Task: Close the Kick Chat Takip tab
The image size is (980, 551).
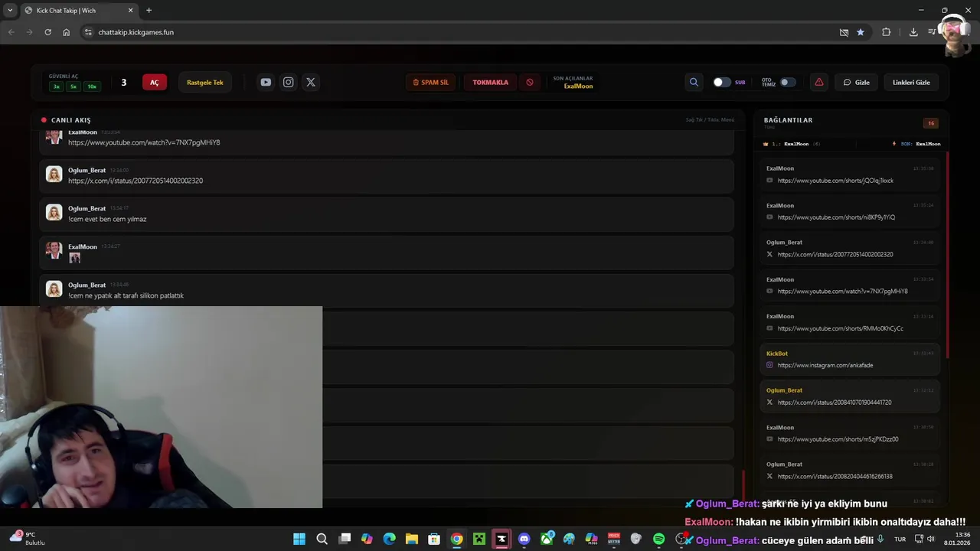Action: pyautogui.click(x=130, y=10)
